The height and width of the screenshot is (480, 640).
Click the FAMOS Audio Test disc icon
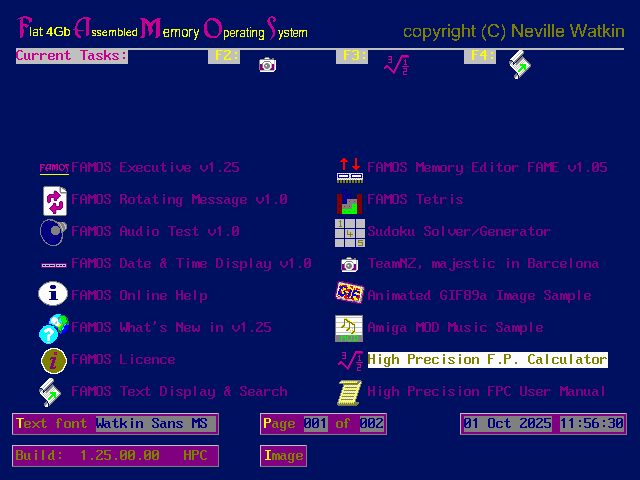tap(53, 232)
